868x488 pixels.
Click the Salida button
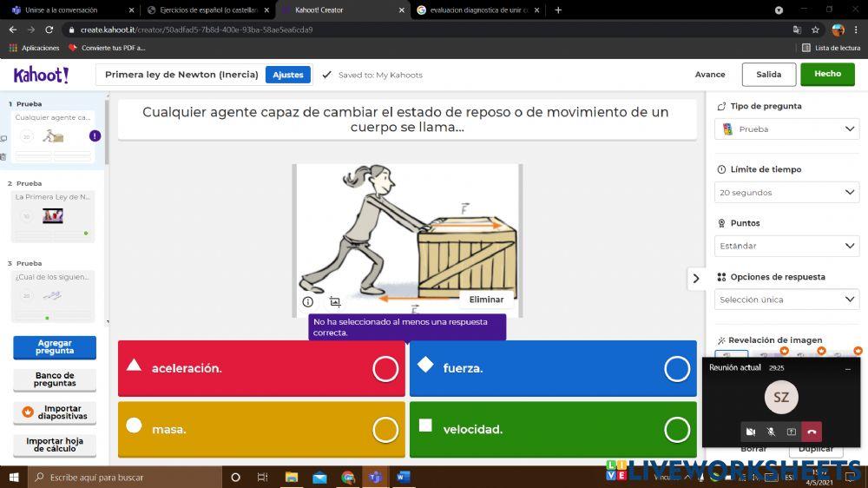pyautogui.click(x=769, y=74)
